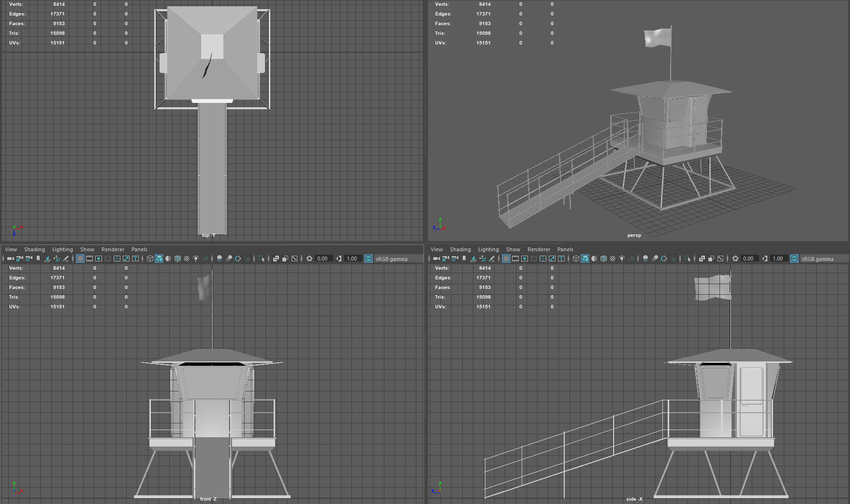Viewport: 850px width, 504px height.
Task: Click Smooth Shade All icon in side -X panel
Action: 585,259
